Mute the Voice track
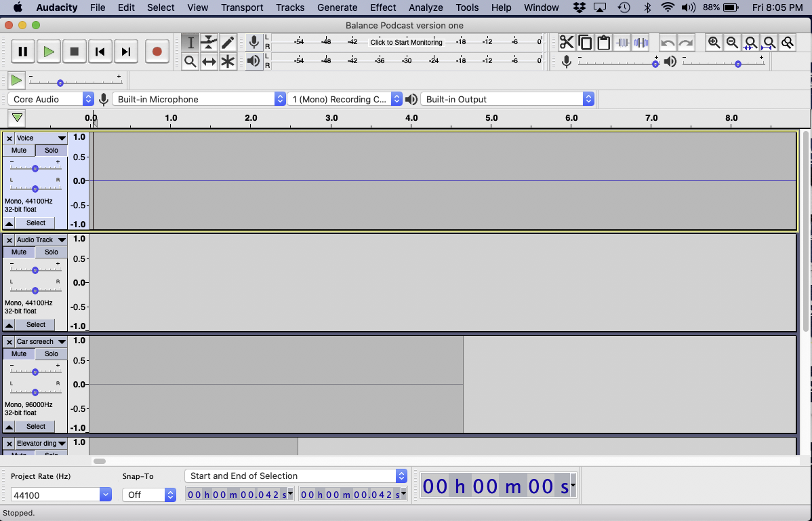The width and height of the screenshot is (812, 521). pos(19,151)
